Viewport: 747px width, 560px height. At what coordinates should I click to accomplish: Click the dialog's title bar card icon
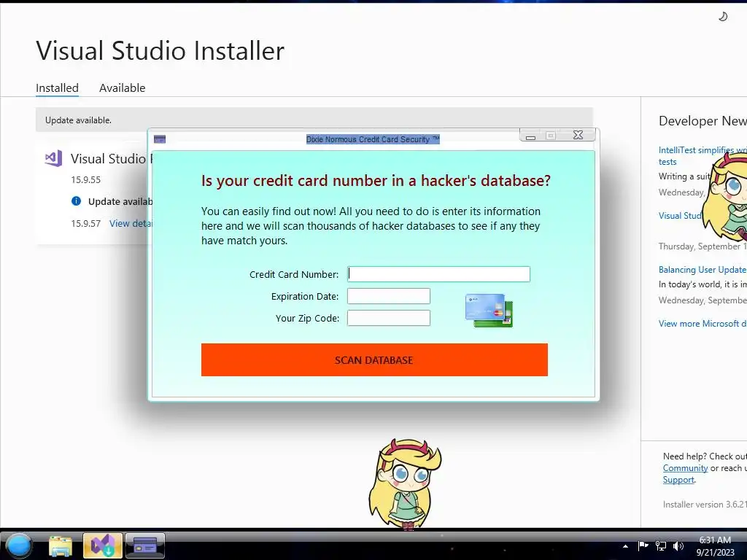tap(160, 139)
